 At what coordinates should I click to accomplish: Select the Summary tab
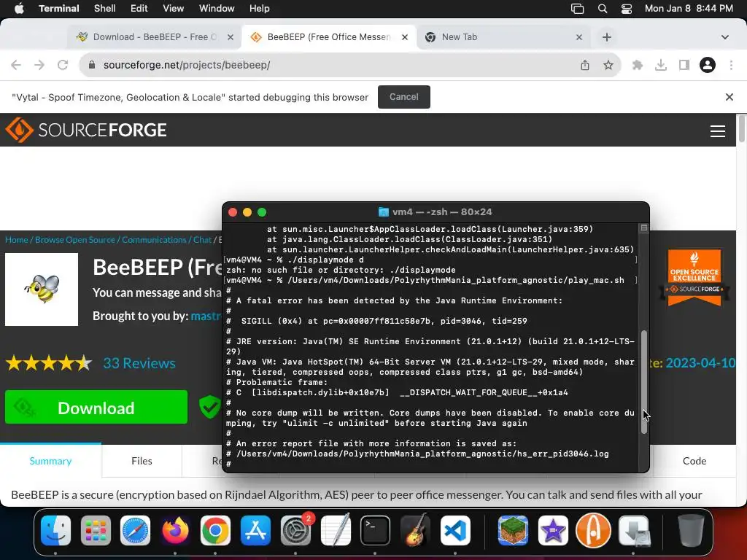point(50,461)
